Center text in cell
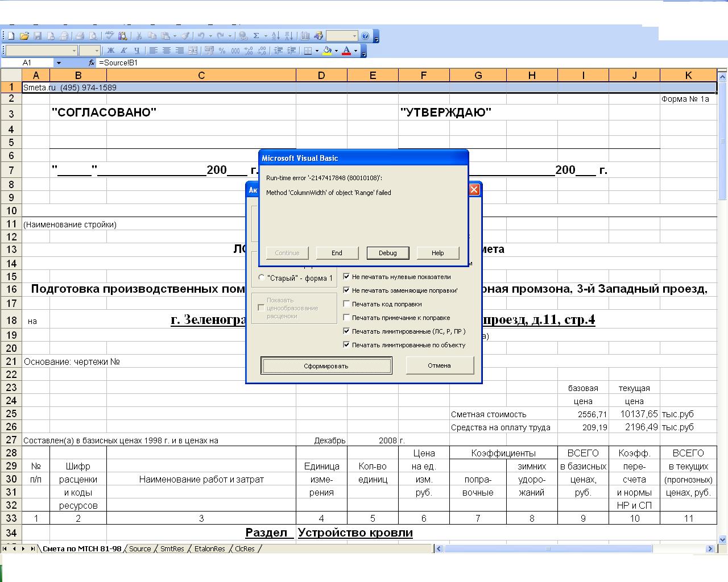Image resolution: width=728 pixels, height=582 pixels. pos(167,51)
